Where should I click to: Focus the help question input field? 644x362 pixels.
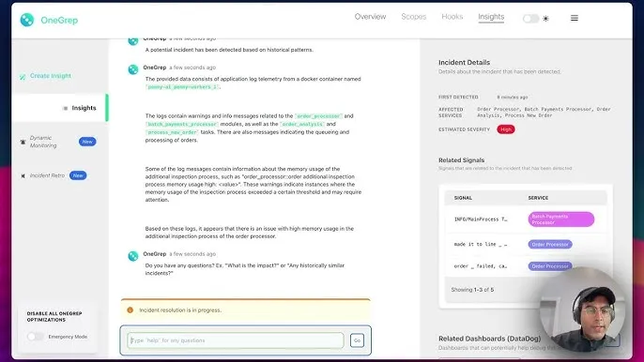coord(236,340)
